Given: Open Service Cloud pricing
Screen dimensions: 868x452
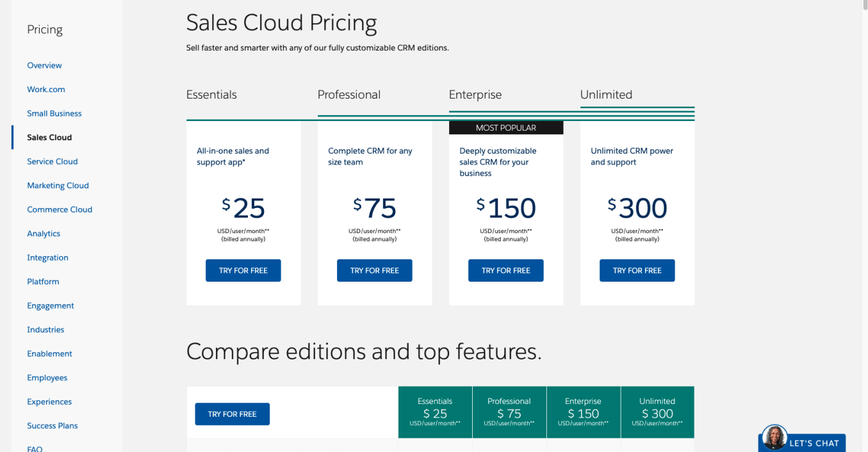Looking at the screenshot, I should tap(53, 161).
